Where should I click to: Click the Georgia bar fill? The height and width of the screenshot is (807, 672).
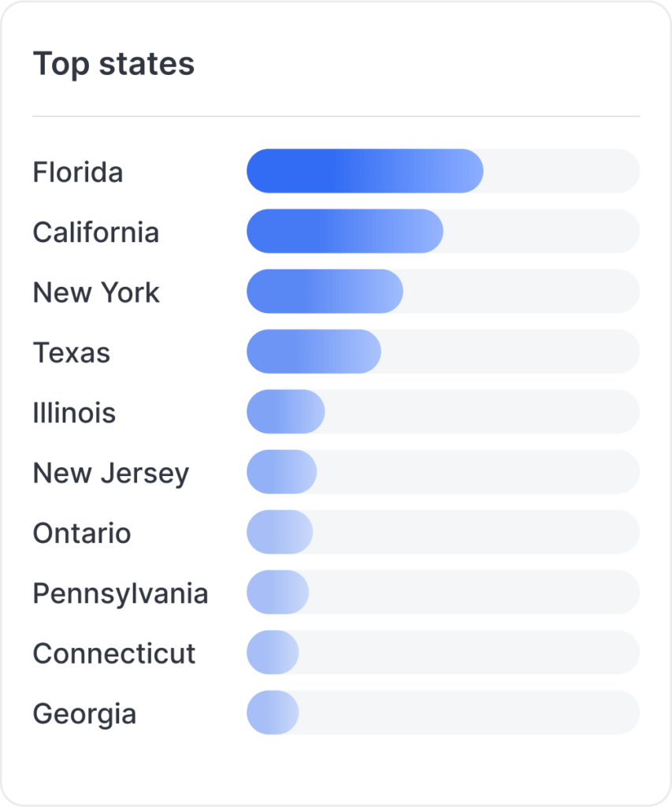[273, 712]
